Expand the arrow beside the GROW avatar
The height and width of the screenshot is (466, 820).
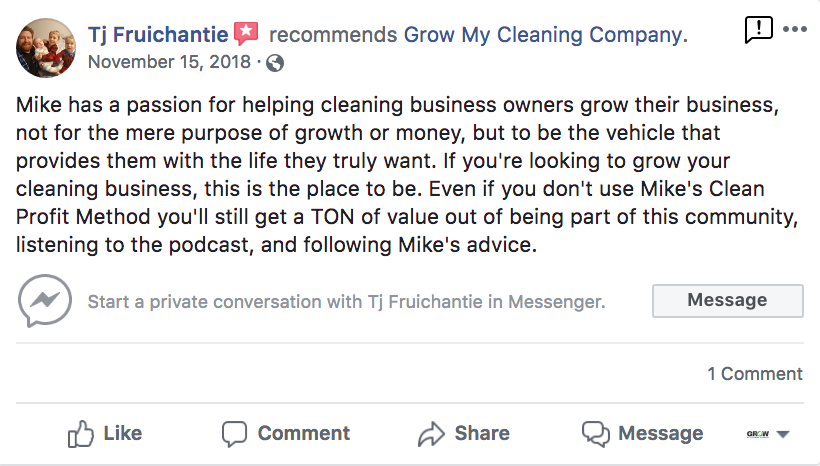click(783, 434)
